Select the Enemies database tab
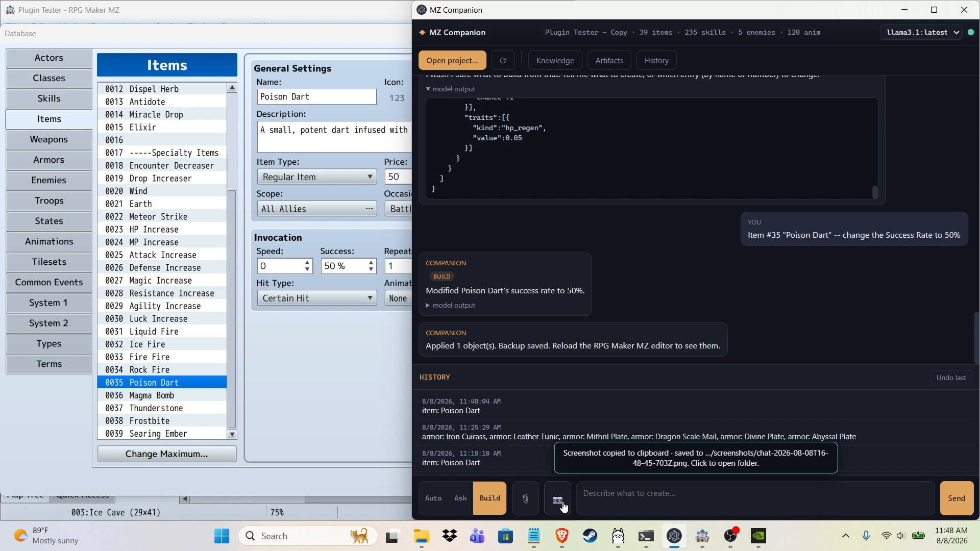This screenshot has width=980, height=551. pos(49,180)
